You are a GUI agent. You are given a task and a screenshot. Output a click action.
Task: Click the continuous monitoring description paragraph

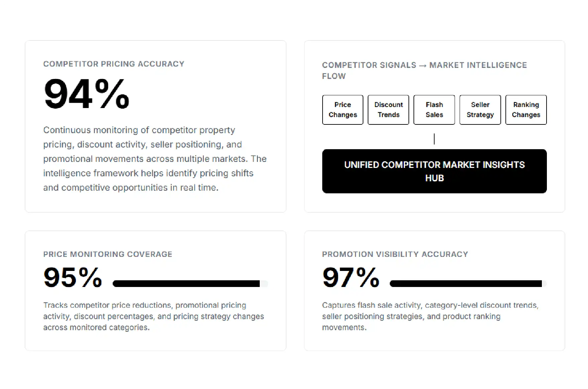point(155,159)
